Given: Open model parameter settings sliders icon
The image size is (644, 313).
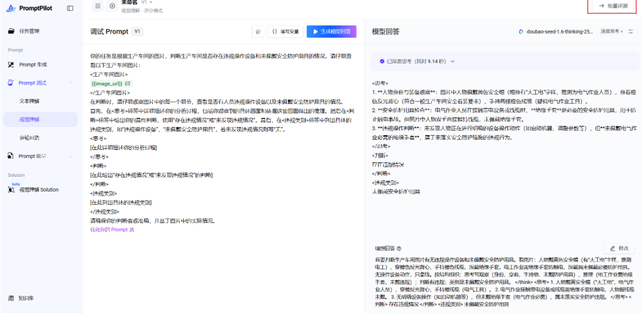Looking at the screenshot, I should (x=631, y=31).
